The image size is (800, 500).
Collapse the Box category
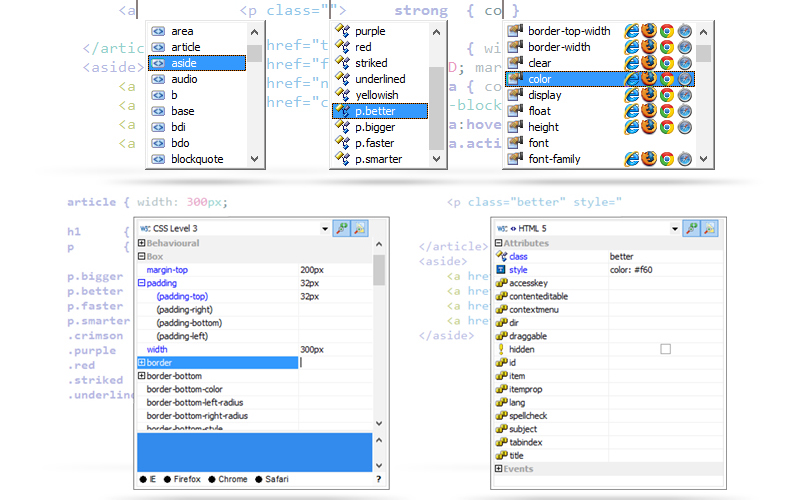[142, 256]
